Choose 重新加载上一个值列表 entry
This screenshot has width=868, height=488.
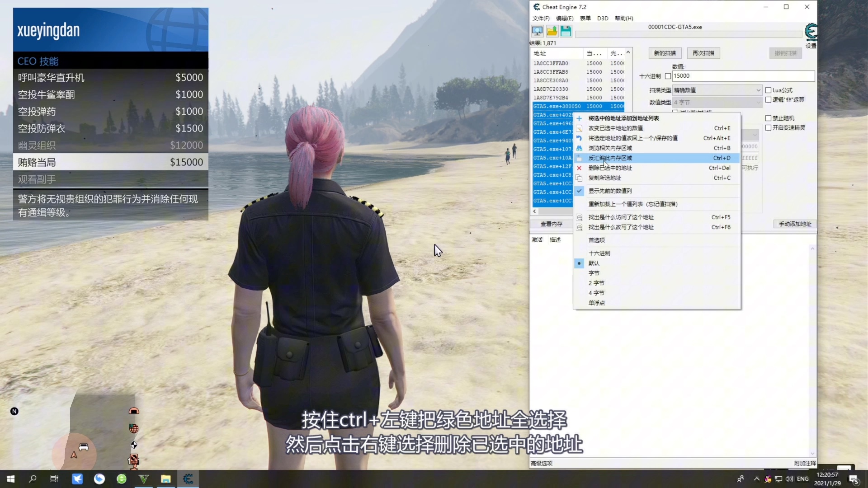point(657,204)
